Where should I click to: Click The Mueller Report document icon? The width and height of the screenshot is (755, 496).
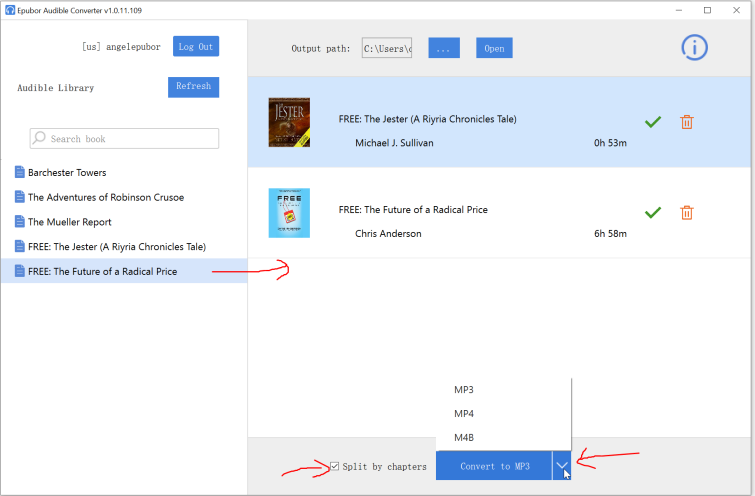pyautogui.click(x=19, y=222)
